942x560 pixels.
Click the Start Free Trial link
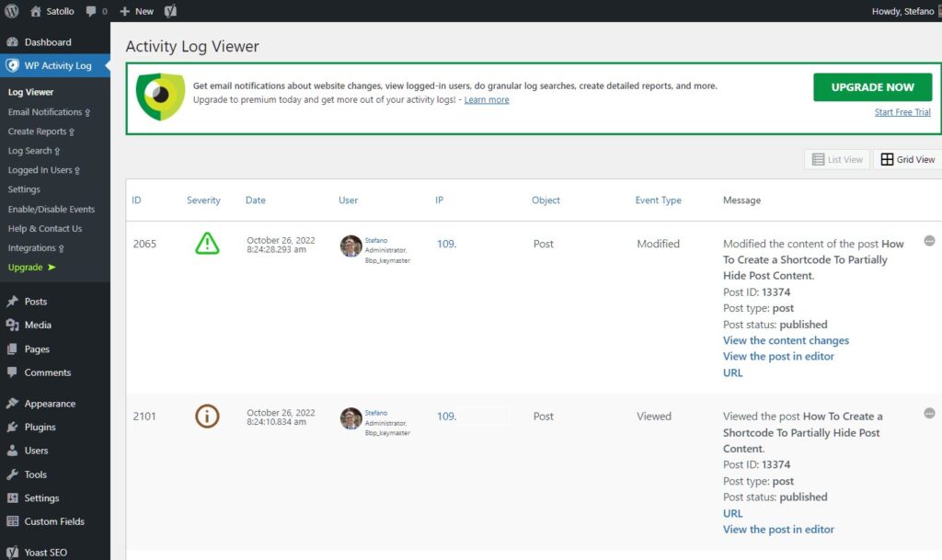pyautogui.click(x=902, y=112)
